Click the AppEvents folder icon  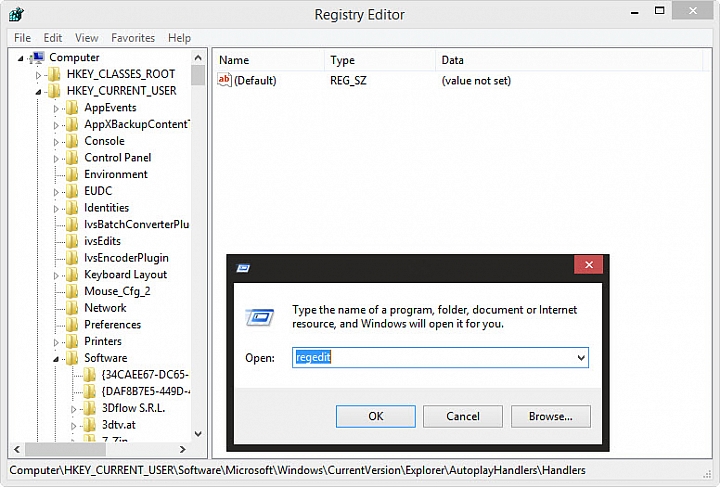pyautogui.click(x=72, y=107)
